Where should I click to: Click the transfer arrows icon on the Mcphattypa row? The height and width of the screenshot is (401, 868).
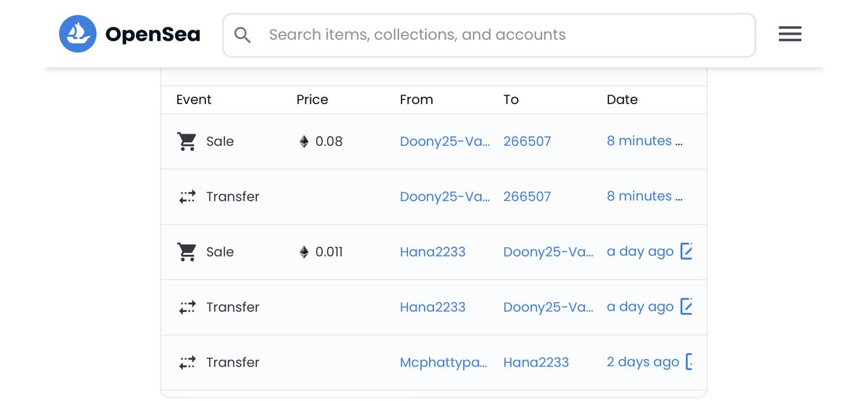coord(187,363)
